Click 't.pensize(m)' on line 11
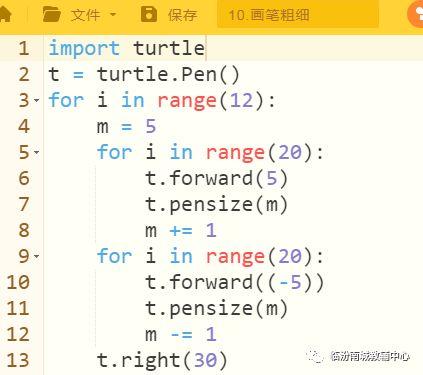 point(216,309)
